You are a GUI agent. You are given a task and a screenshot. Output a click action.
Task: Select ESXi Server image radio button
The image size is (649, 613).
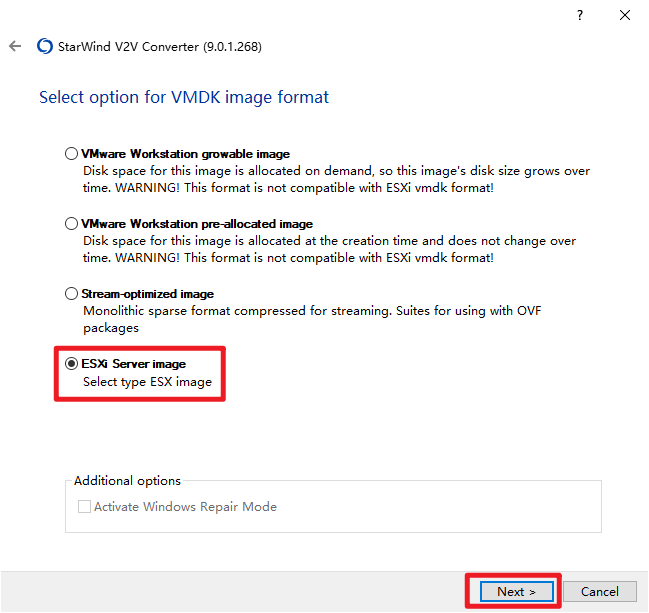click(x=72, y=363)
